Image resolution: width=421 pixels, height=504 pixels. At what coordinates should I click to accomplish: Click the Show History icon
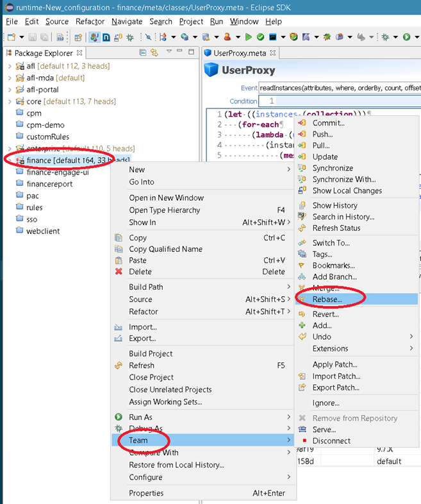click(302, 205)
